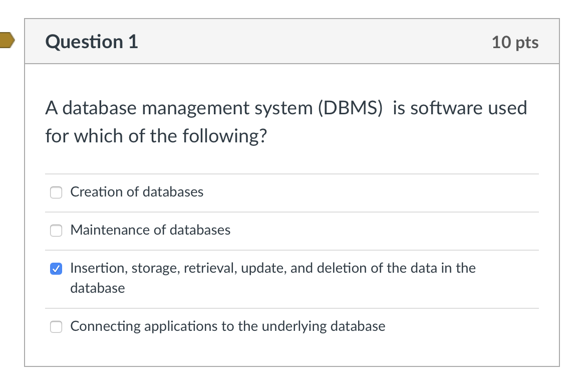
Task: Click the answer text Creation of databases
Action: [x=137, y=192]
